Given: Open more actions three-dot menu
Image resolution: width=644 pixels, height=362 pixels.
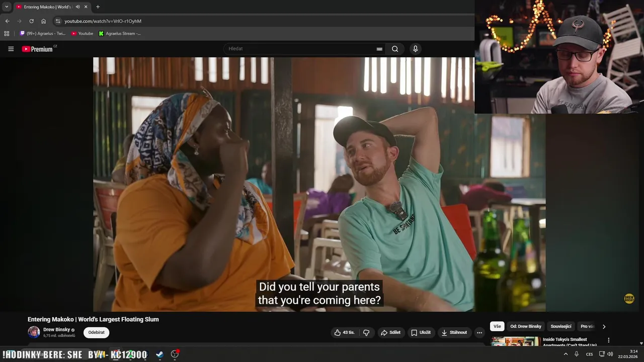Looking at the screenshot, I should coord(479,332).
